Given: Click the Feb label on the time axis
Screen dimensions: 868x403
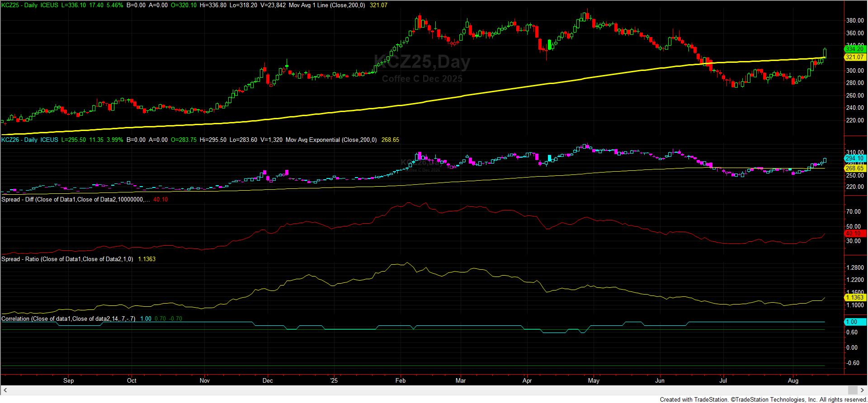Looking at the screenshot, I should [x=401, y=381].
